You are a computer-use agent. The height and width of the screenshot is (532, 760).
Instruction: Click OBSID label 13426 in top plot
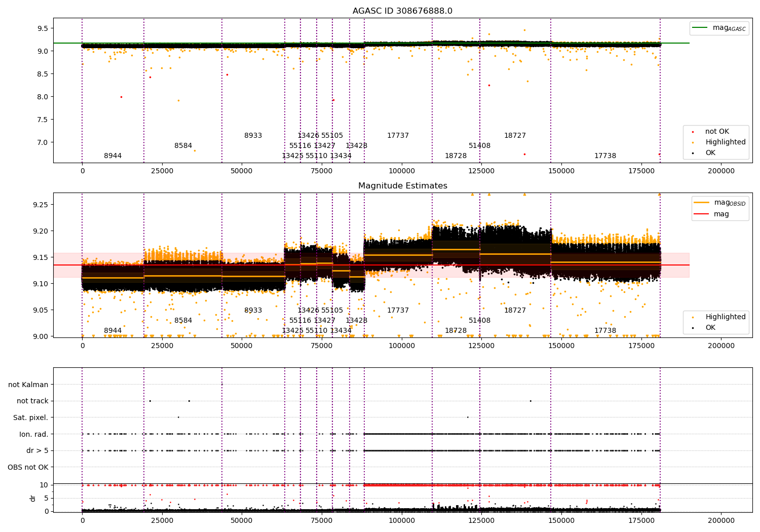[308, 136]
